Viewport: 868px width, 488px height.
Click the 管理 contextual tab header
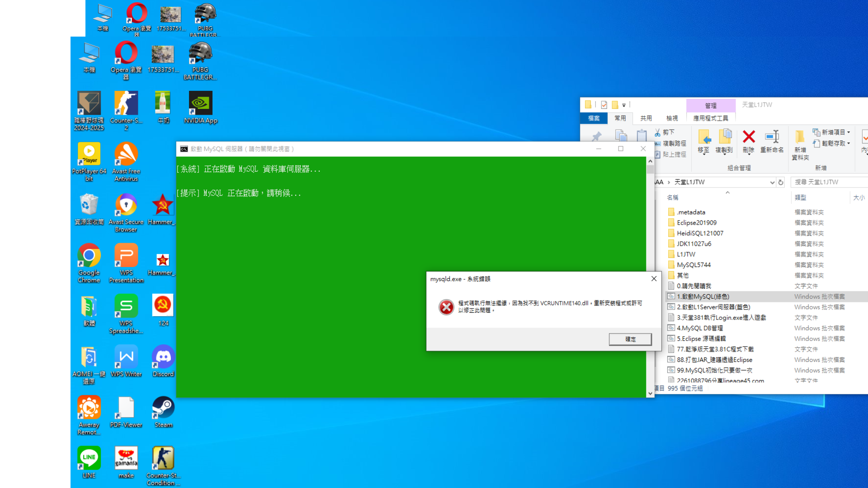coord(711,105)
